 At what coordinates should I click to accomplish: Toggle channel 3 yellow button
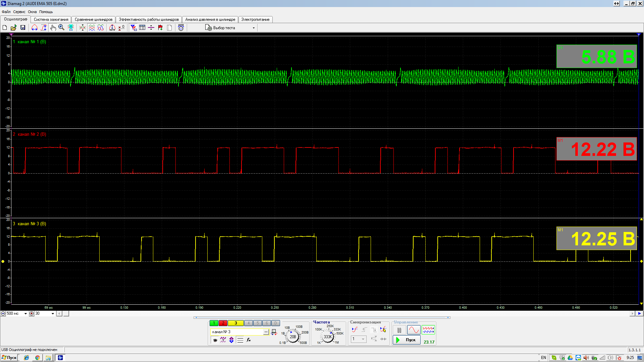pos(236,323)
